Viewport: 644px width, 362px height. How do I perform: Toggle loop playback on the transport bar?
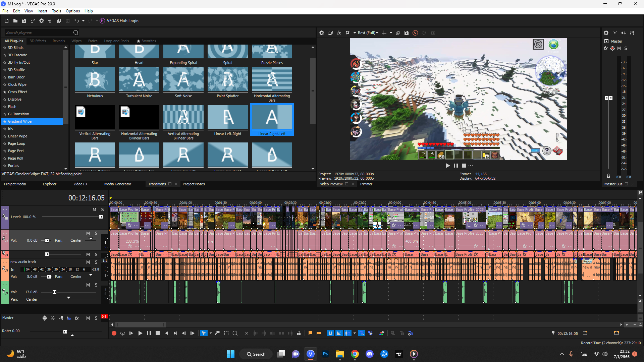click(123, 333)
